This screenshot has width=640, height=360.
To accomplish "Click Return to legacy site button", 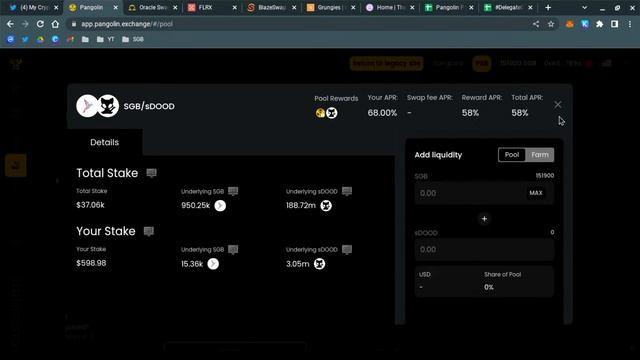I will [386, 64].
